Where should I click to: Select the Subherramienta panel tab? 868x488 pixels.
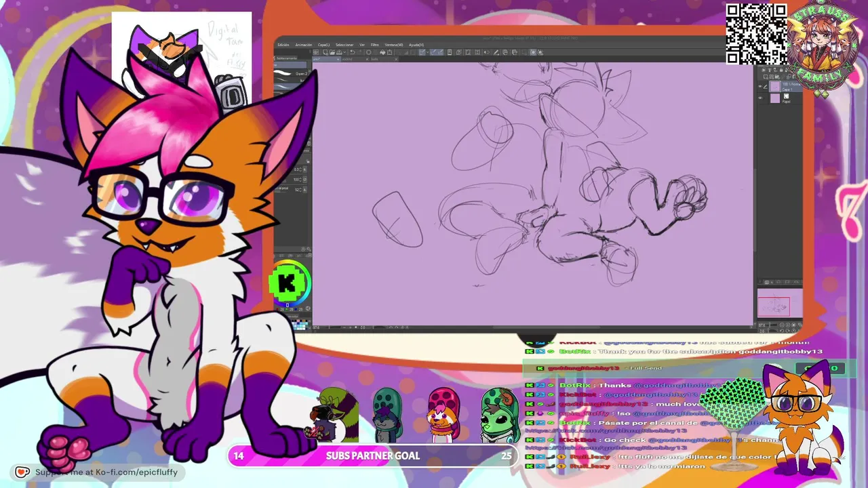click(x=285, y=58)
